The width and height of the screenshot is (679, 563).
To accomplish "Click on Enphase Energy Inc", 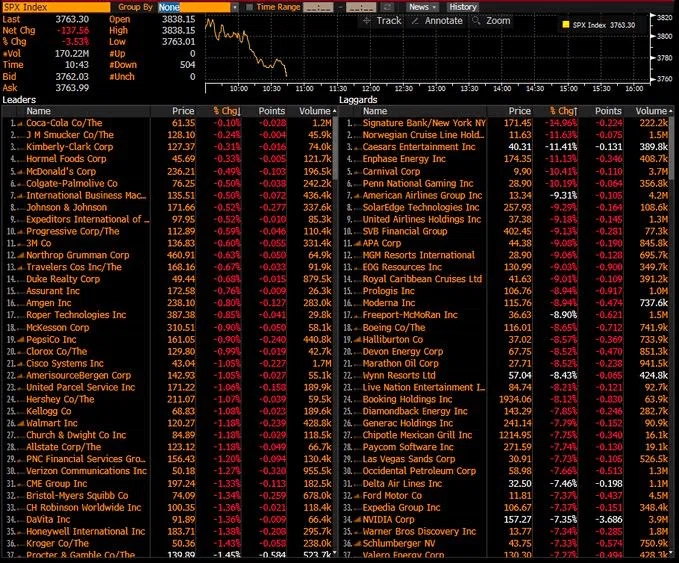I will click(x=404, y=159).
